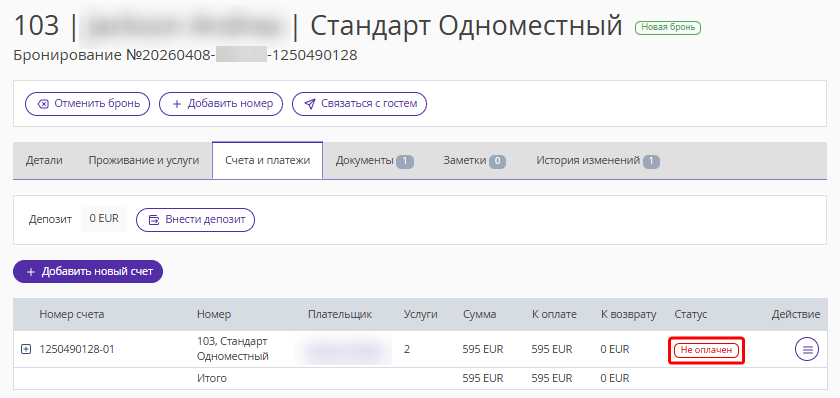
Task: Click the paper plane icon for Связаться с гостем
Action: point(309,104)
